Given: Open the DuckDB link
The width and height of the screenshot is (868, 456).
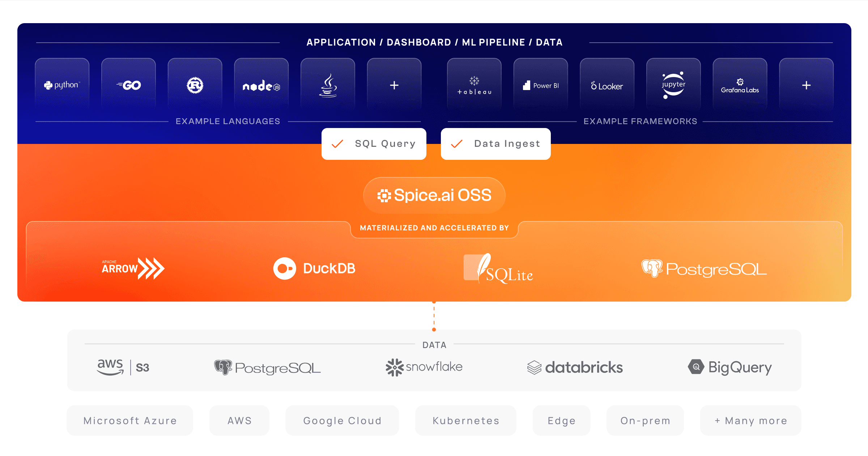Looking at the screenshot, I should (x=315, y=268).
